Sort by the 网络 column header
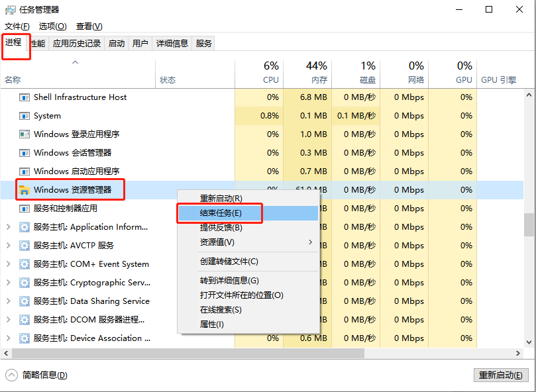This screenshot has width=536, height=392. pos(404,73)
